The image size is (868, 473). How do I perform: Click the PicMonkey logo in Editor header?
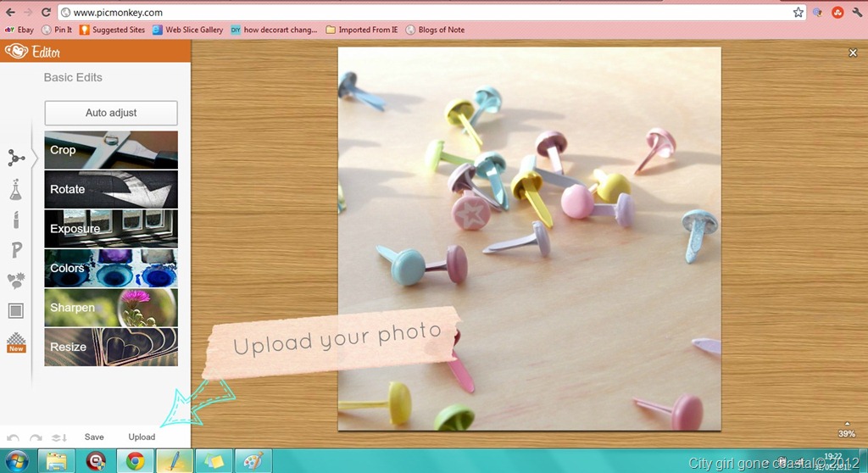16,52
